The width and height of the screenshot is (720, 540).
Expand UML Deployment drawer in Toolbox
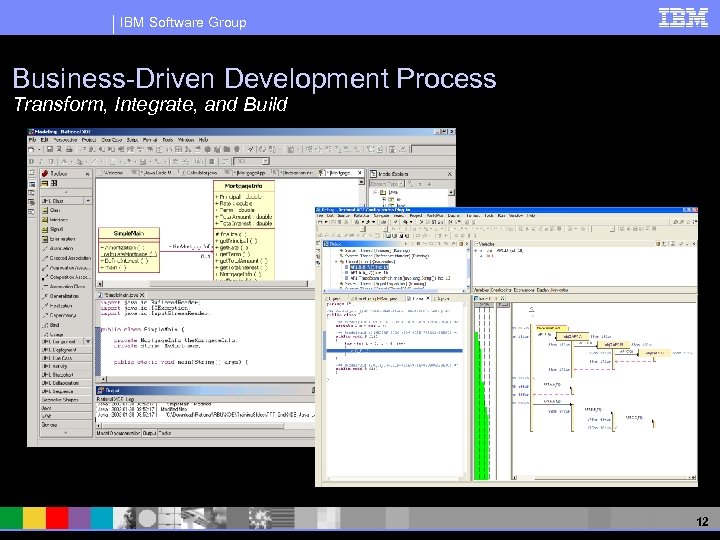(x=66, y=350)
